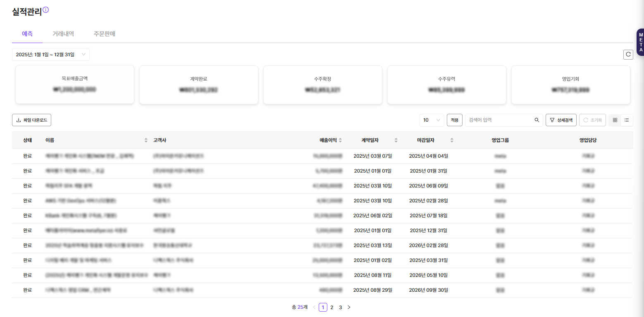644x317 pixels.
Task: Switch to the 거래내역 tab
Action: click(x=63, y=34)
